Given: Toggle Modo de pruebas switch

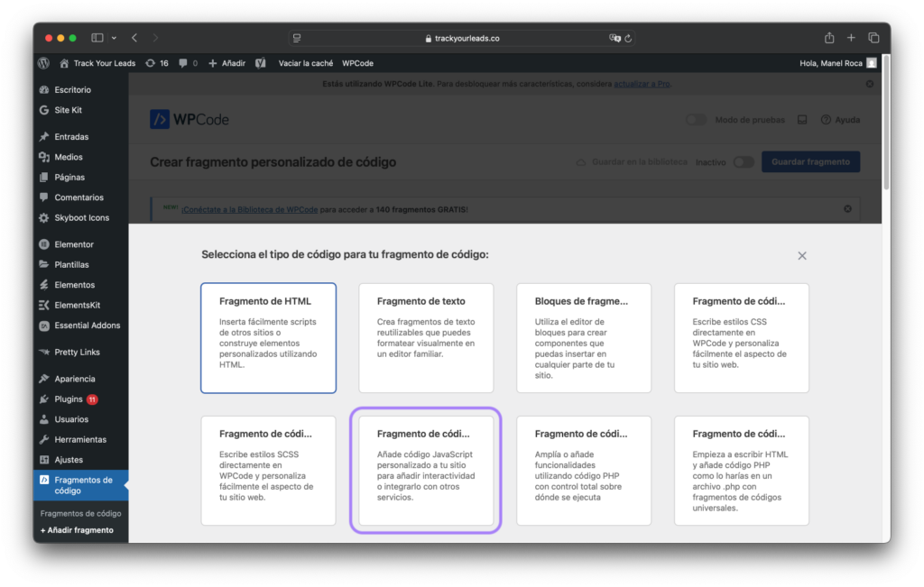Looking at the screenshot, I should (x=696, y=120).
